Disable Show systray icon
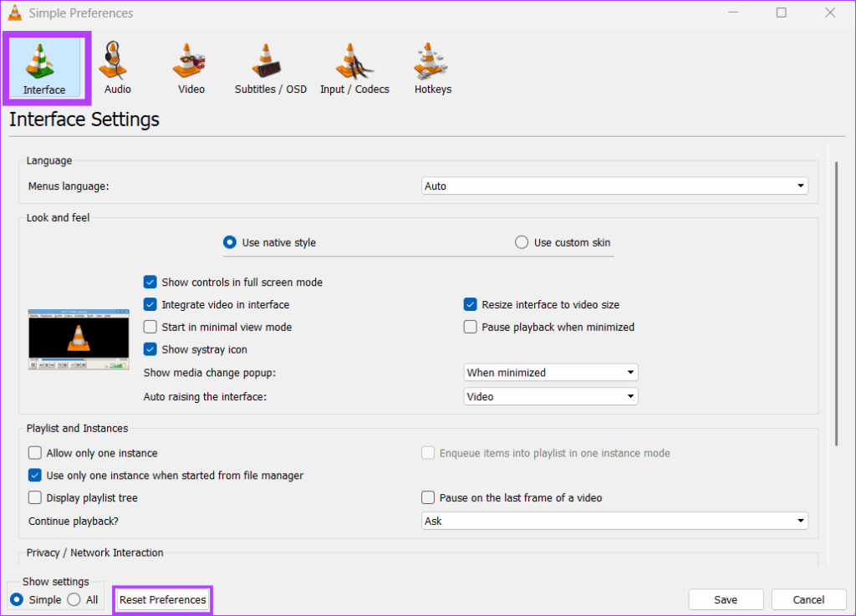The image size is (856, 616). [x=150, y=349]
